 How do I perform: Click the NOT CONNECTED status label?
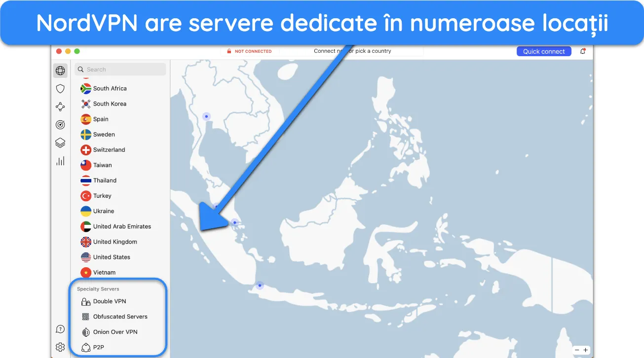click(x=253, y=51)
